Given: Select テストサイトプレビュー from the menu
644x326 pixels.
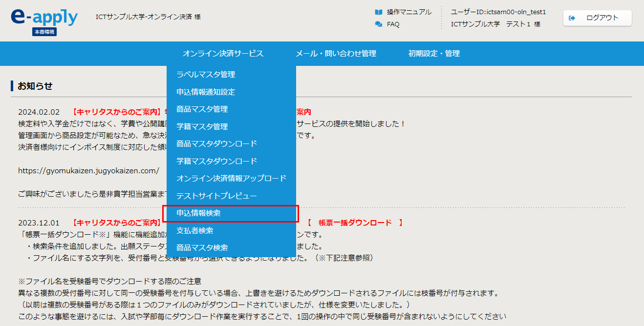Looking at the screenshot, I should click(x=216, y=196).
